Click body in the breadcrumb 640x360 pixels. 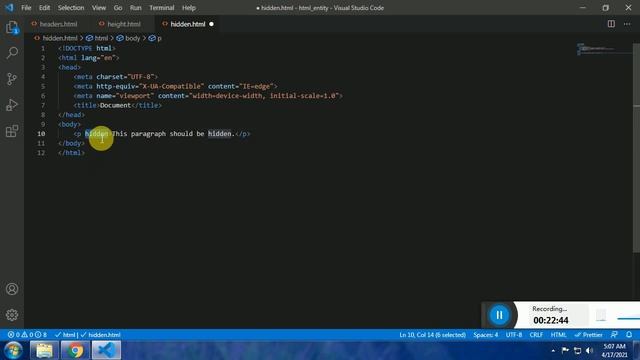(x=132, y=38)
